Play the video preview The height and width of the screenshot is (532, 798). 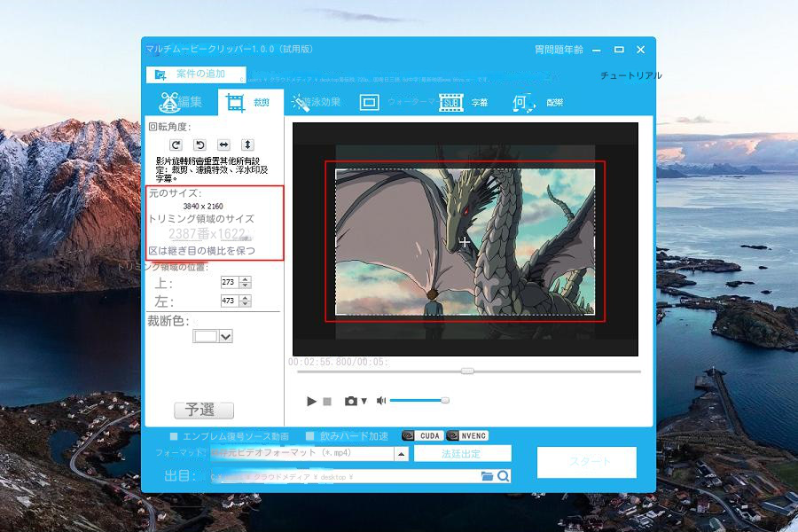click(311, 401)
